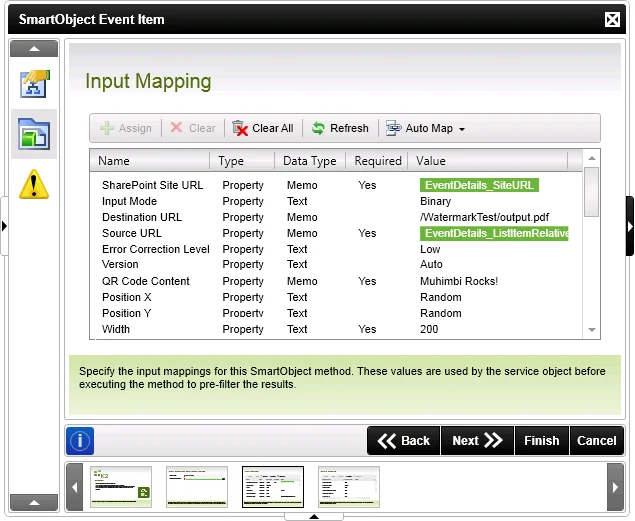Select the Input Mapping step icon in sidebar
Screen dimensions: 635x521
click(x=34, y=134)
